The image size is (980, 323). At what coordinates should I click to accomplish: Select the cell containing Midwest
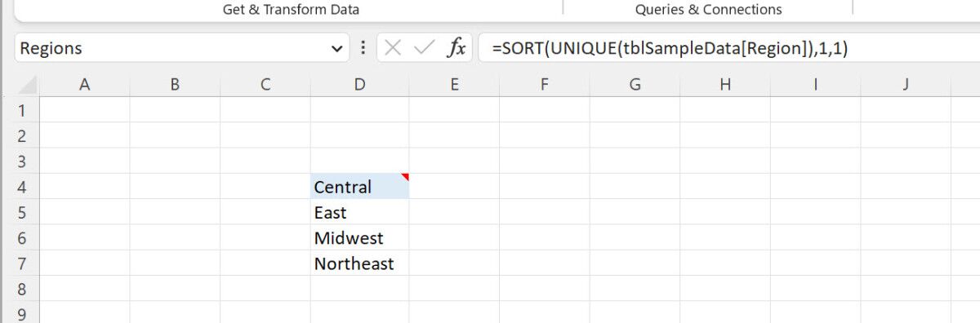[x=359, y=238]
